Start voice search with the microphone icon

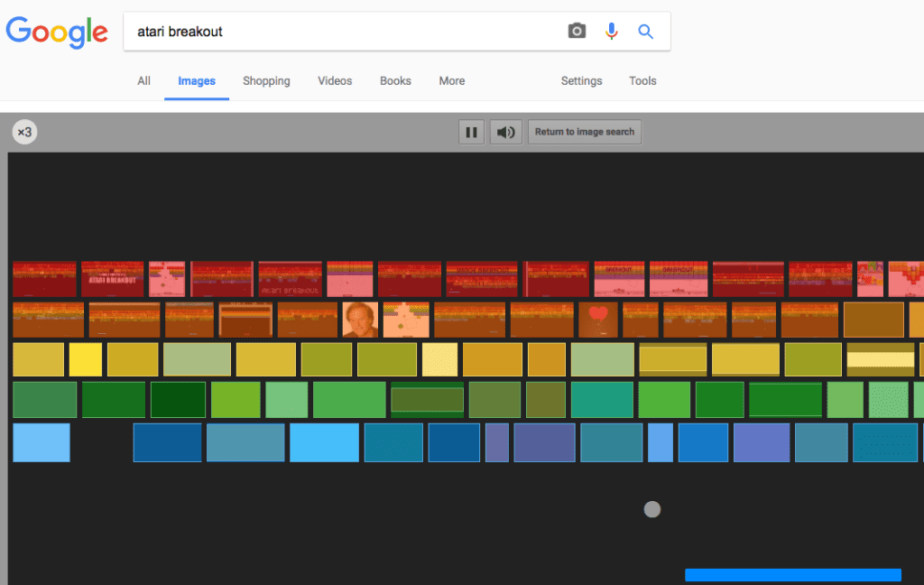coord(611,31)
